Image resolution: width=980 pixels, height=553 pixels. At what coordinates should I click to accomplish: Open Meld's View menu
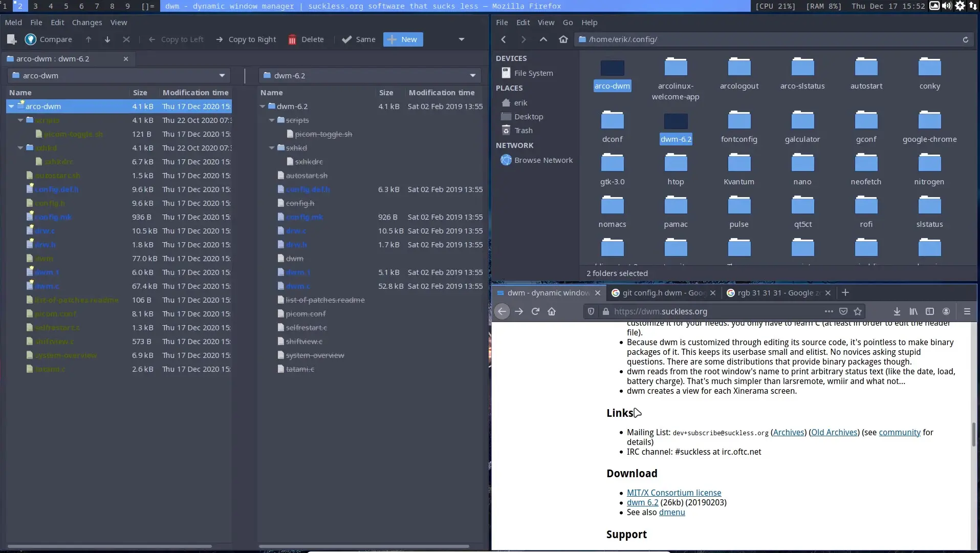(x=119, y=23)
